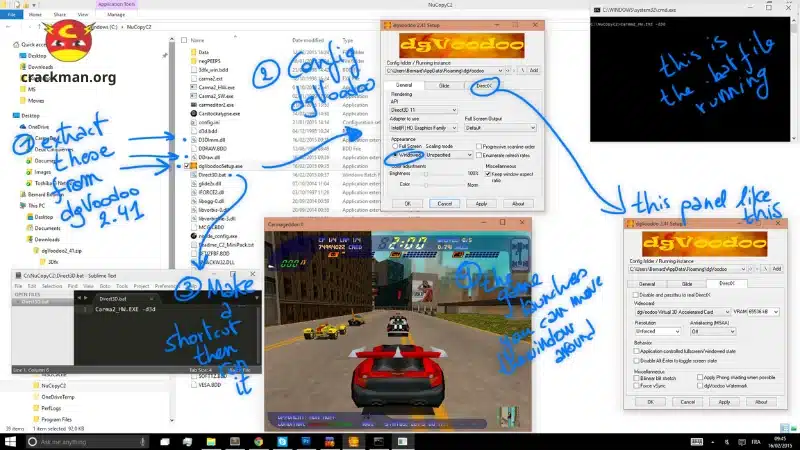Viewport: 800px width, 450px height.
Task: Switch to dgVoodoo via its orange taskbar icon
Action: click(x=353, y=442)
